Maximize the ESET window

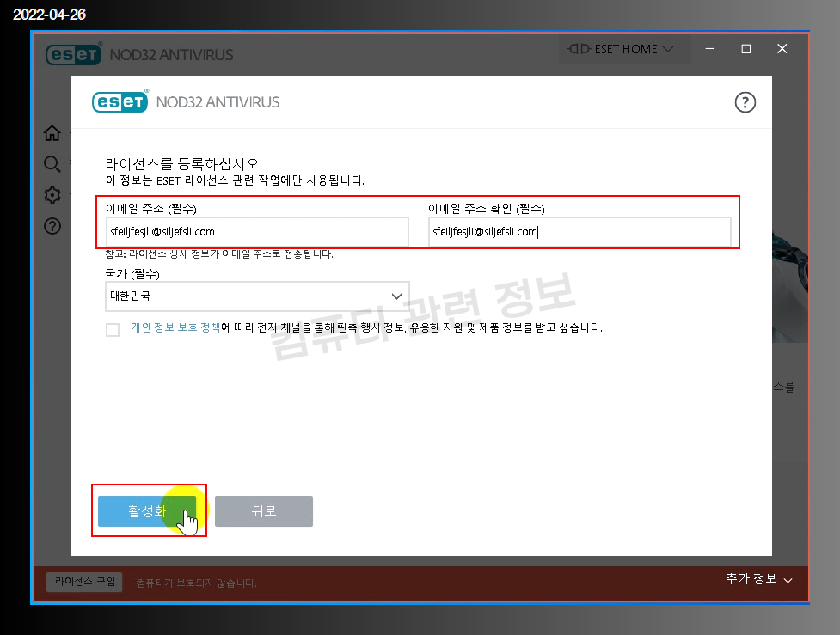pyautogui.click(x=745, y=49)
